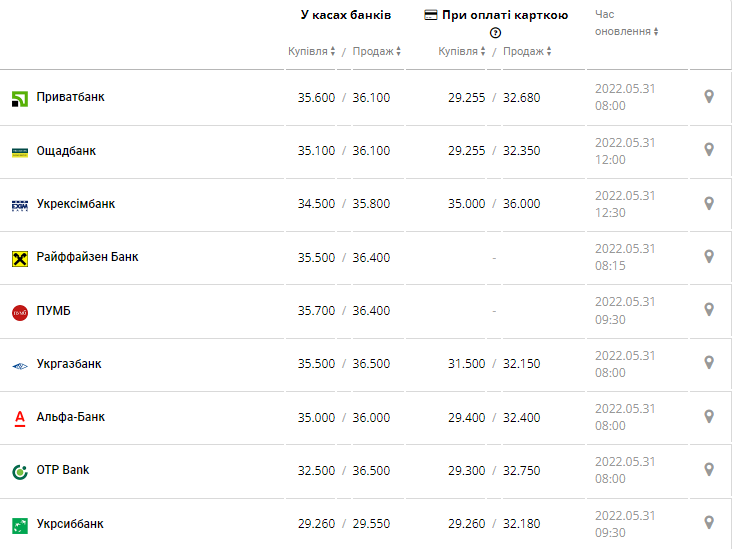This screenshot has height=549, width=732.
Task: Click the help question mark icon
Action: click(495, 33)
